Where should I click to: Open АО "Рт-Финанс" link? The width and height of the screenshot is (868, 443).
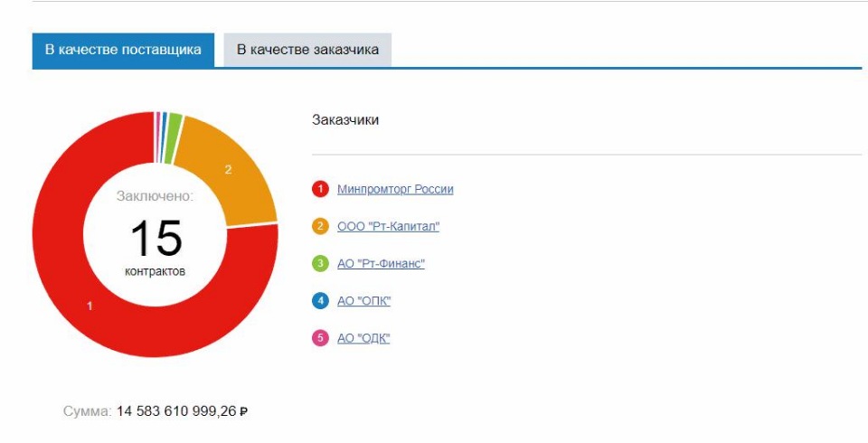pos(381,264)
